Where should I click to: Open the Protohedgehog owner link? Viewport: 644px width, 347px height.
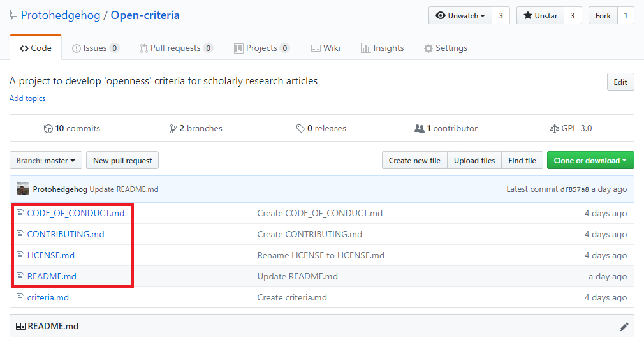(x=61, y=15)
